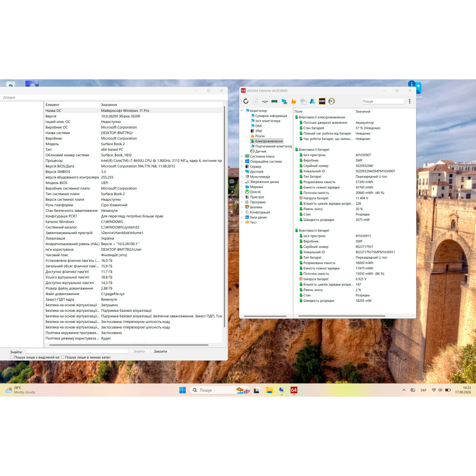Click the flame icon next to Розгін

pyautogui.click(x=252, y=136)
